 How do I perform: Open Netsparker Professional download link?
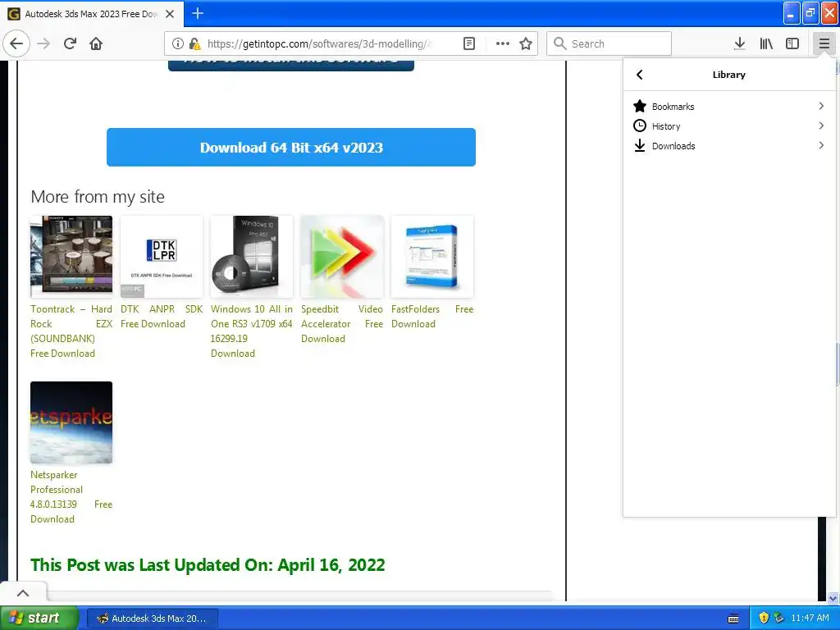[71, 496]
